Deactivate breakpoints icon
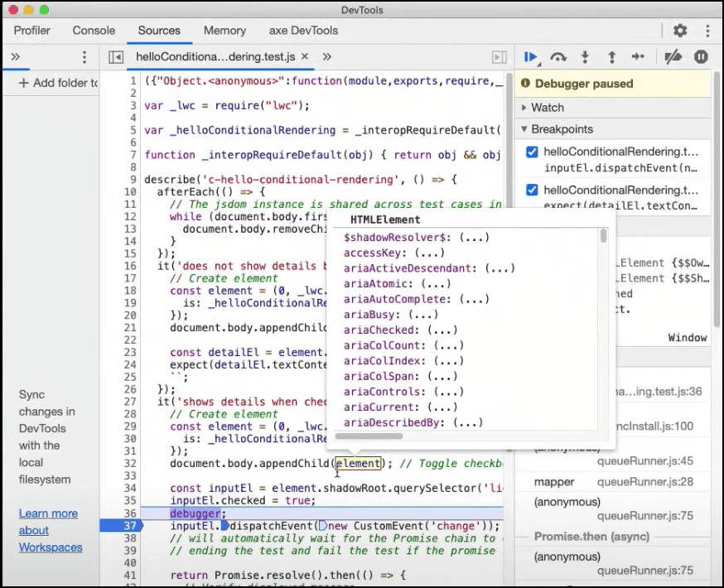This screenshot has height=588, width=724. click(673, 57)
